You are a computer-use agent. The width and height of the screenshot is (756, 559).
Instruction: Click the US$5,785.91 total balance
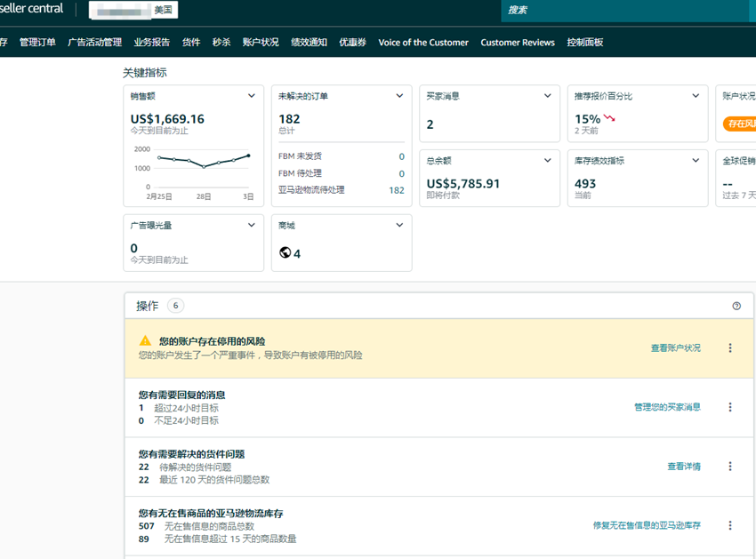click(463, 184)
